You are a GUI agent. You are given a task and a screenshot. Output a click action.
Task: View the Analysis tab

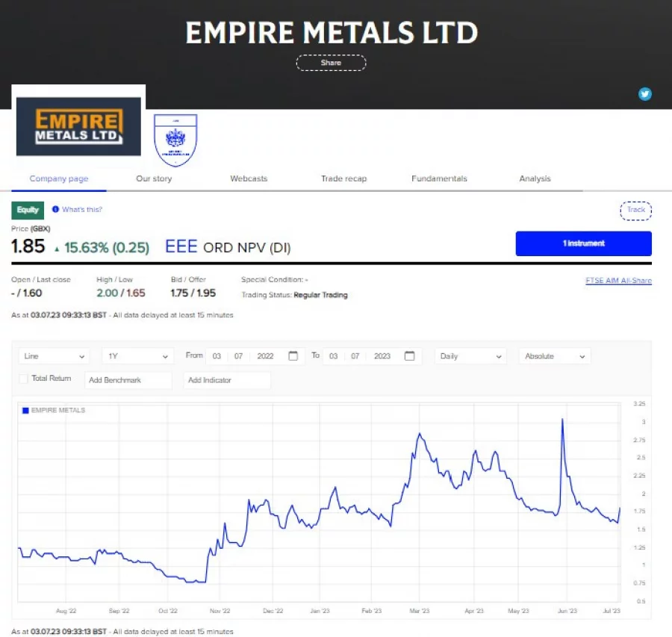click(535, 178)
